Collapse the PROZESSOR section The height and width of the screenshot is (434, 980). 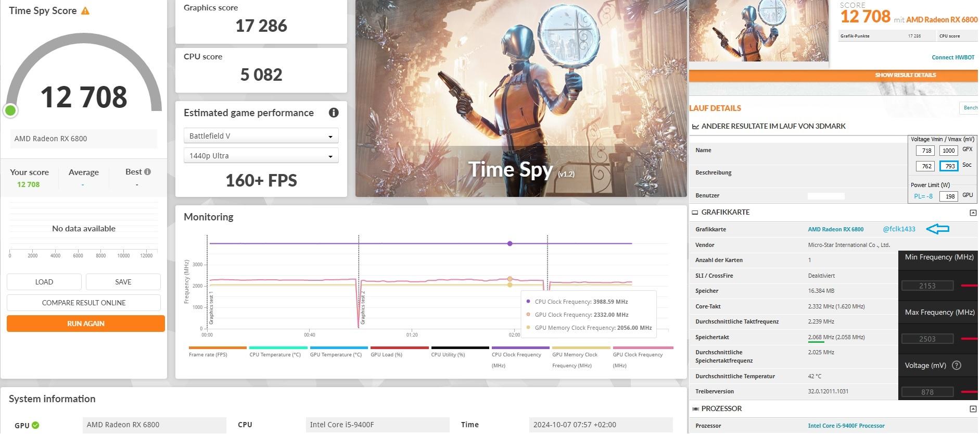click(973, 409)
